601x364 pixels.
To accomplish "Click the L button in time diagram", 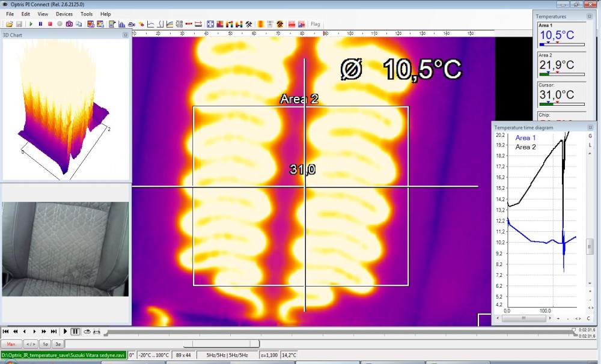I will point(590,145).
